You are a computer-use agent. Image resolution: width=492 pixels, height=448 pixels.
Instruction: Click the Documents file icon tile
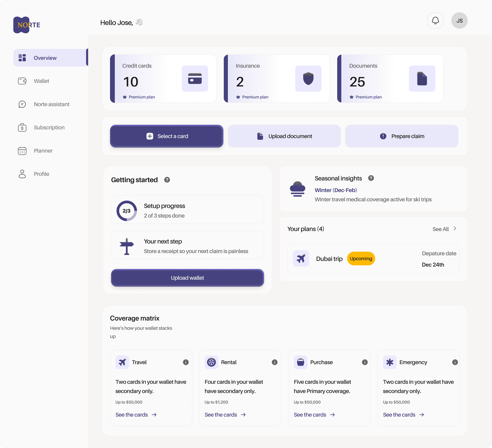pyautogui.click(x=422, y=79)
